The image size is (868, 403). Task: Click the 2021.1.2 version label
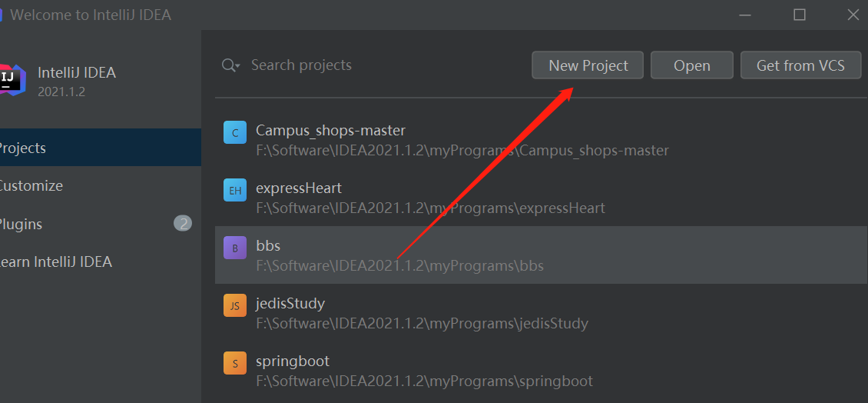(x=61, y=92)
